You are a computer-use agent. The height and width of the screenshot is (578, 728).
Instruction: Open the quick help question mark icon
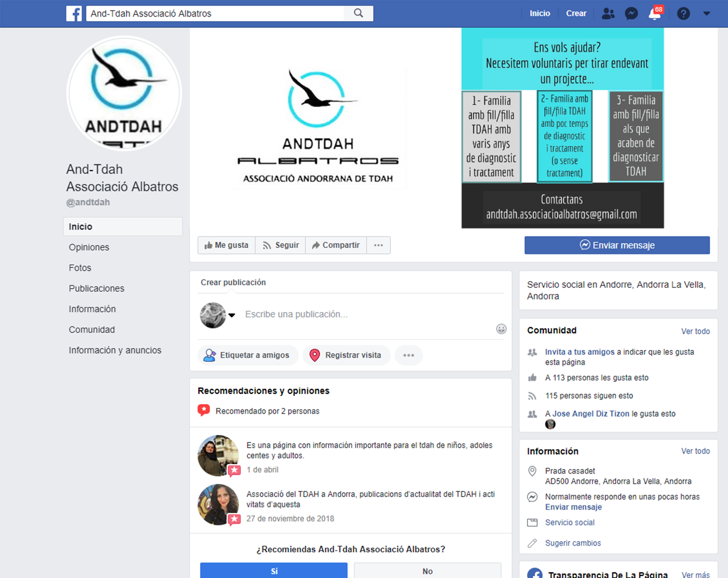[x=683, y=14]
